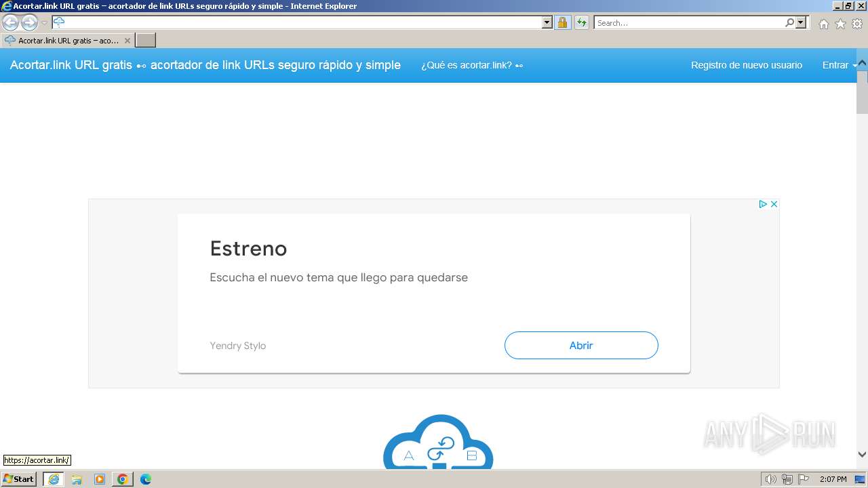
Task: Click the cloud A-to-B logo image
Action: coord(438,442)
